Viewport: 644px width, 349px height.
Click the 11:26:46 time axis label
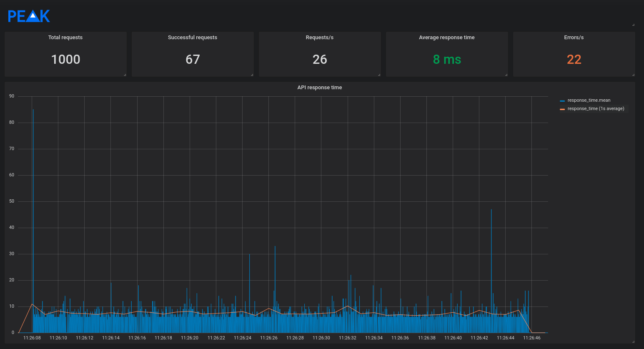(x=532, y=338)
